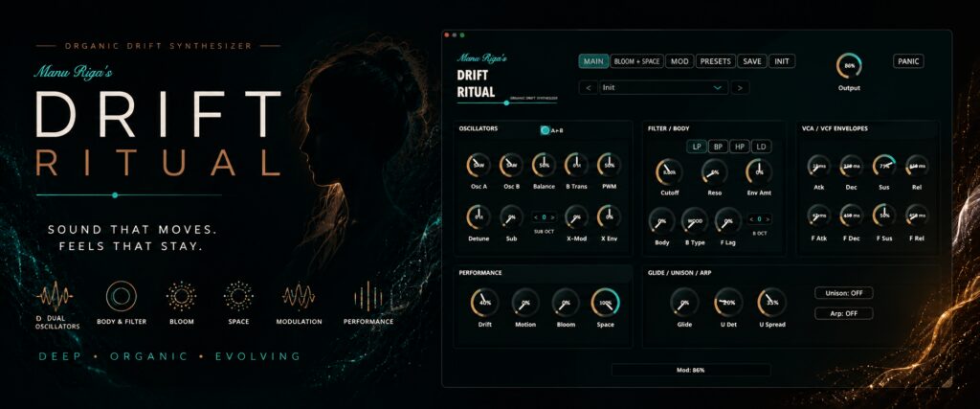Switch to the MAIN tab
980x409 pixels.
point(593,61)
